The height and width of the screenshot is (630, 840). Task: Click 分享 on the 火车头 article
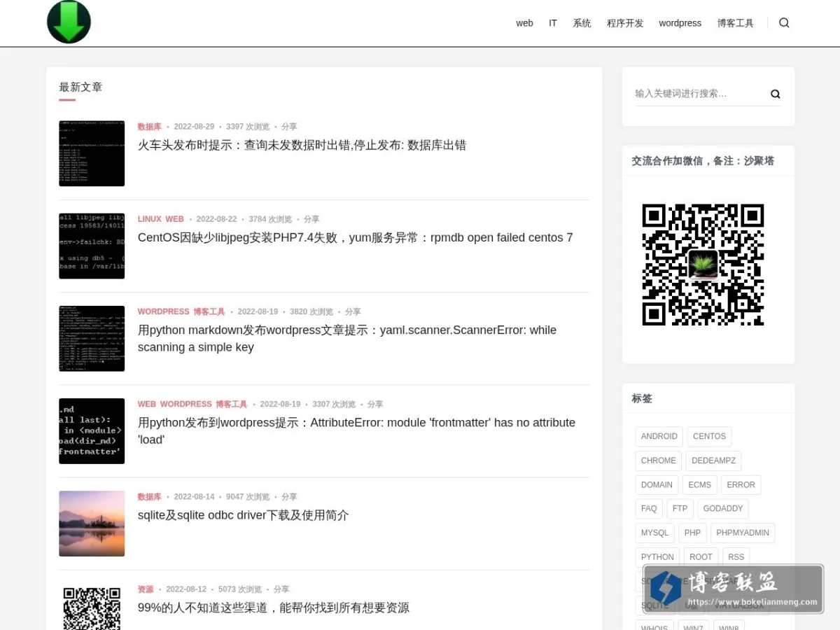pyautogui.click(x=289, y=127)
